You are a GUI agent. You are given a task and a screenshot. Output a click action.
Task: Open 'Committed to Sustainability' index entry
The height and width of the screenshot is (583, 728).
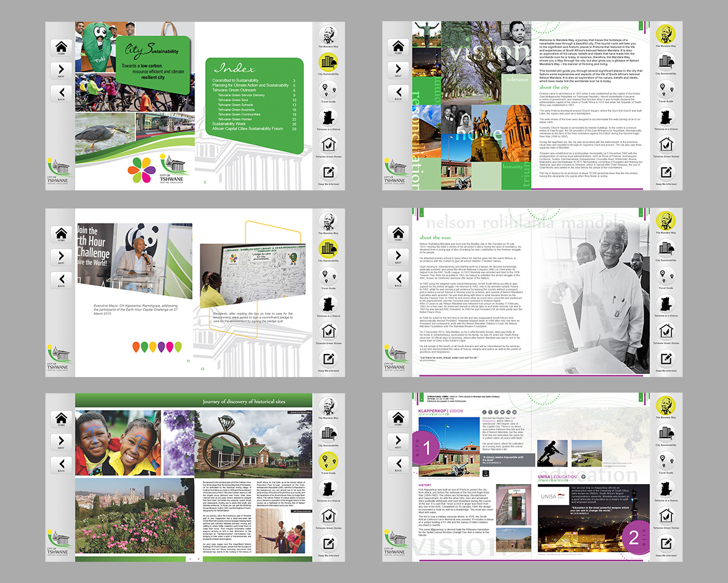point(235,80)
